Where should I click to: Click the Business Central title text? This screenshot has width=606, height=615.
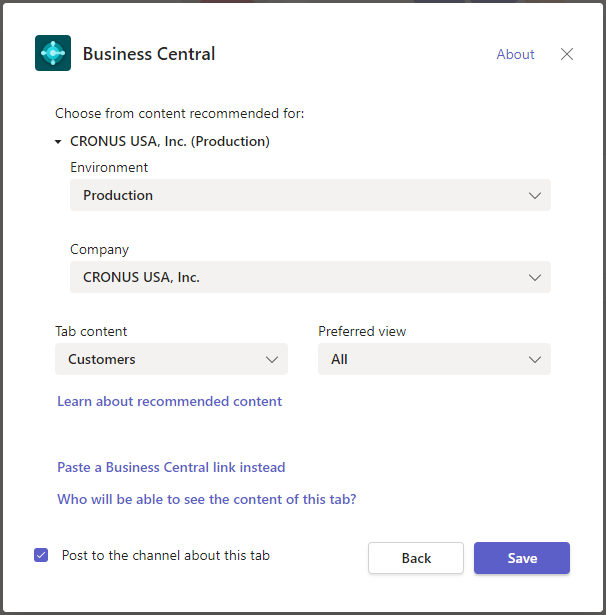coord(149,54)
